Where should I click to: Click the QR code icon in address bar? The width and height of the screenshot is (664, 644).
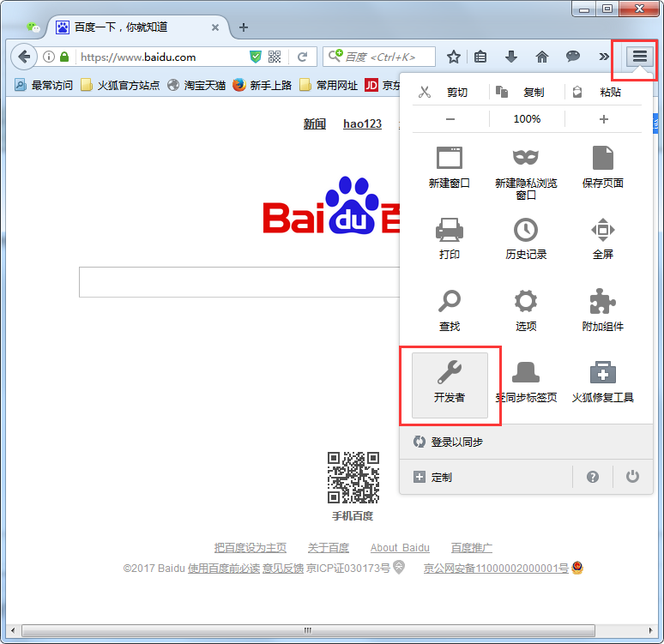pos(275,57)
